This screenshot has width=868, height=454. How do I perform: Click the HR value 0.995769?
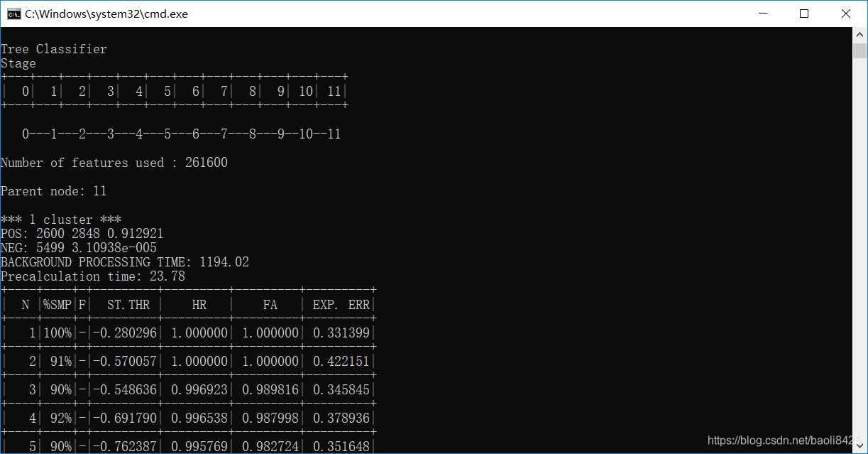199,447
